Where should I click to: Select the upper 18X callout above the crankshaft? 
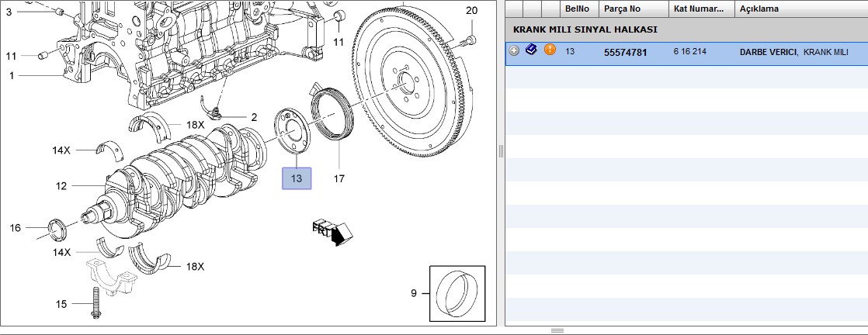tap(195, 125)
